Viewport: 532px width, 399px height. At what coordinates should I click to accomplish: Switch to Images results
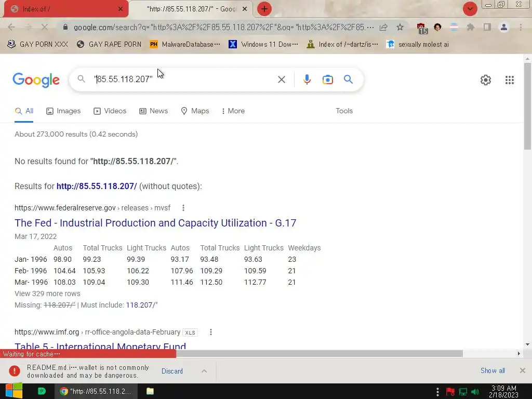click(x=63, y=111)
